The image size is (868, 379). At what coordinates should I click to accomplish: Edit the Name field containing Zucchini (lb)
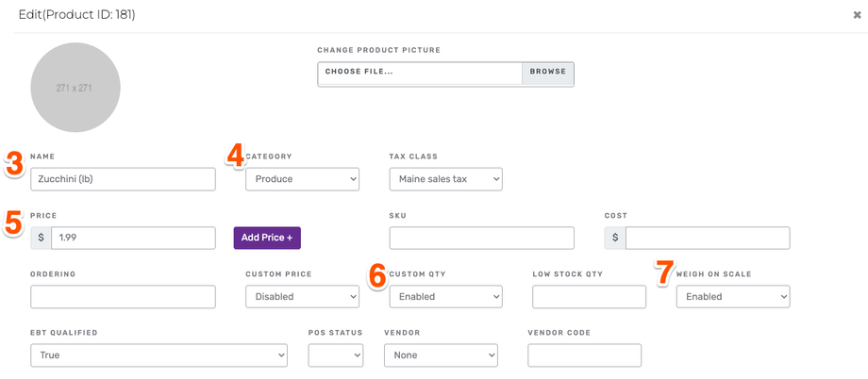(x=123, y=179)
